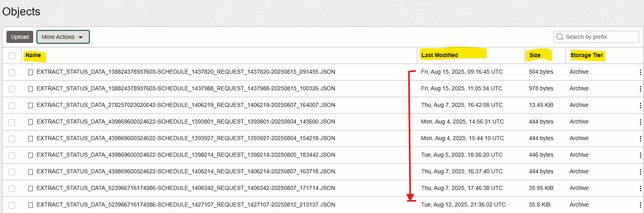Viewport: 644px width, 213px height.
Task: Open actions menu for SCHEDULE_1393801 row
Action: tap(640, 122)
